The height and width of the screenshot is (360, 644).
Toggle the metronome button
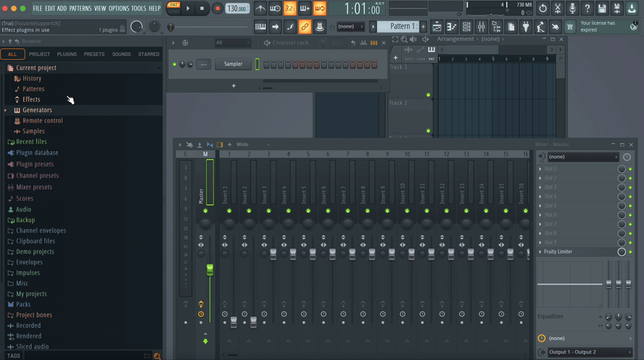(260, 8)
